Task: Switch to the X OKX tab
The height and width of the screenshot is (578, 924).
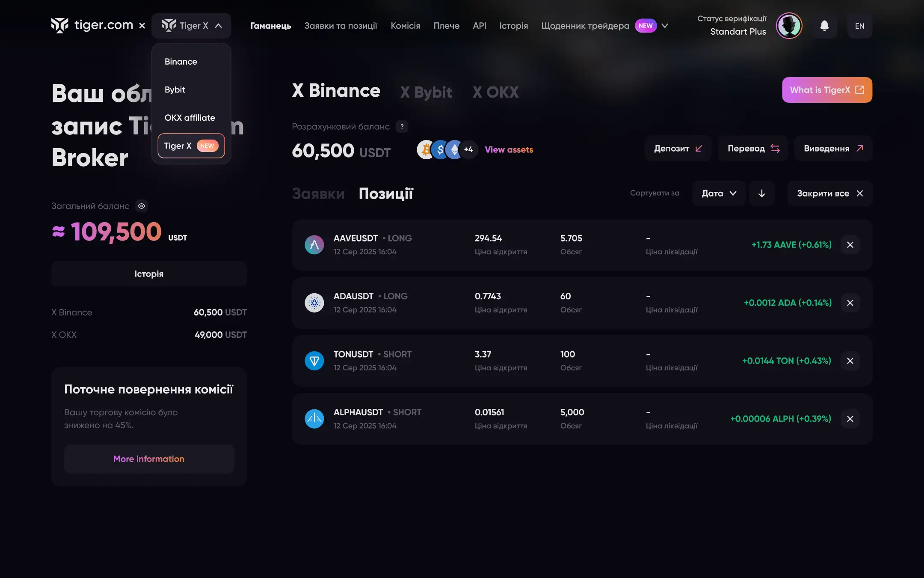Action: 495,92
